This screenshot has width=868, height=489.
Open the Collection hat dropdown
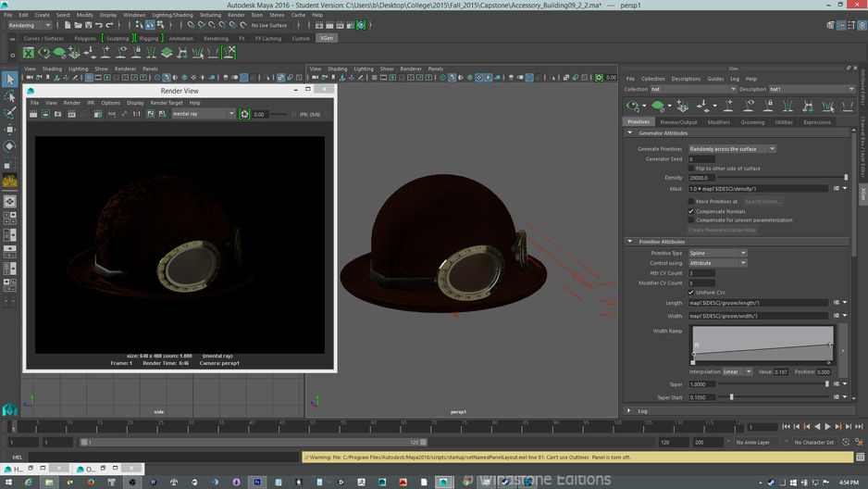[693, 89]
